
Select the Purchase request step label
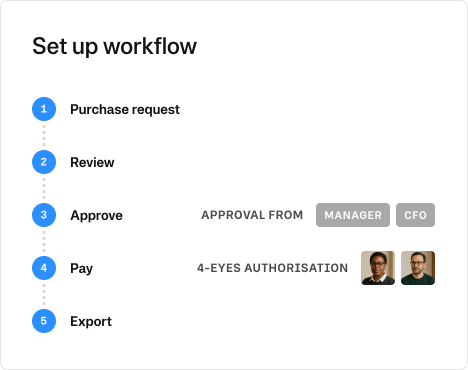pos(125,110)
